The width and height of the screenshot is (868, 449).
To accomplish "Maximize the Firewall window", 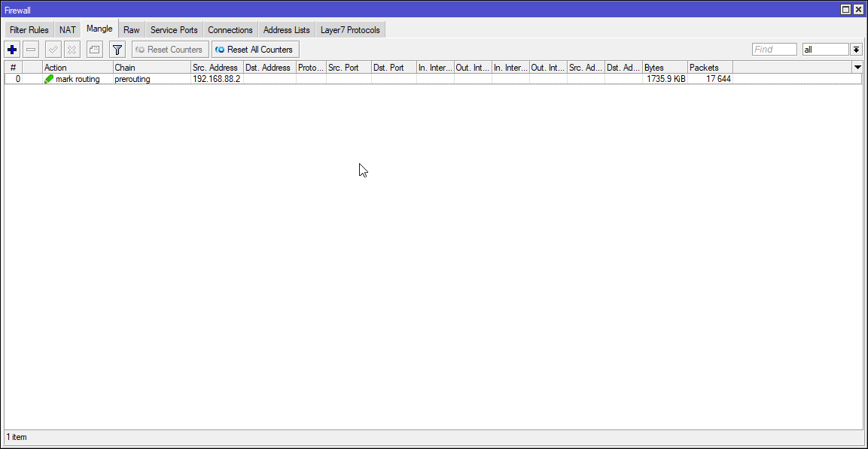I will (845, 9).
